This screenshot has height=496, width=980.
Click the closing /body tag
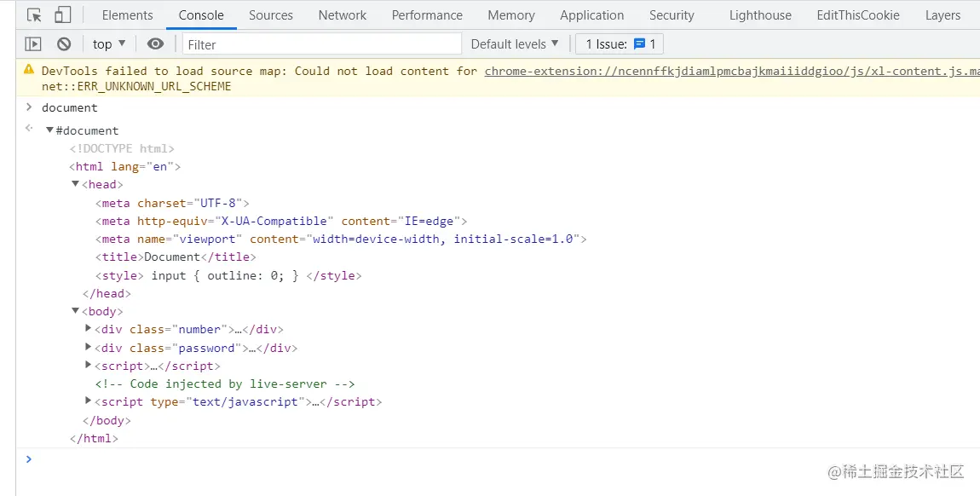point(107,420)
